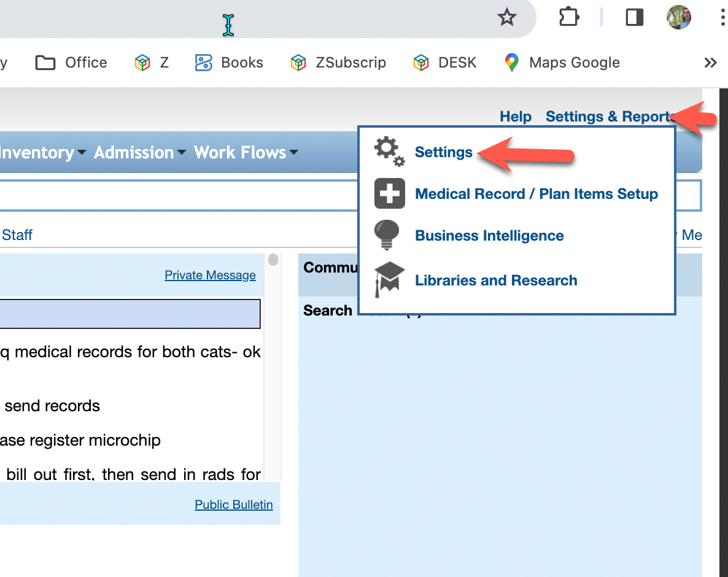
Task: Toggle the browser side panel icon
Action: tap(634, 18)
